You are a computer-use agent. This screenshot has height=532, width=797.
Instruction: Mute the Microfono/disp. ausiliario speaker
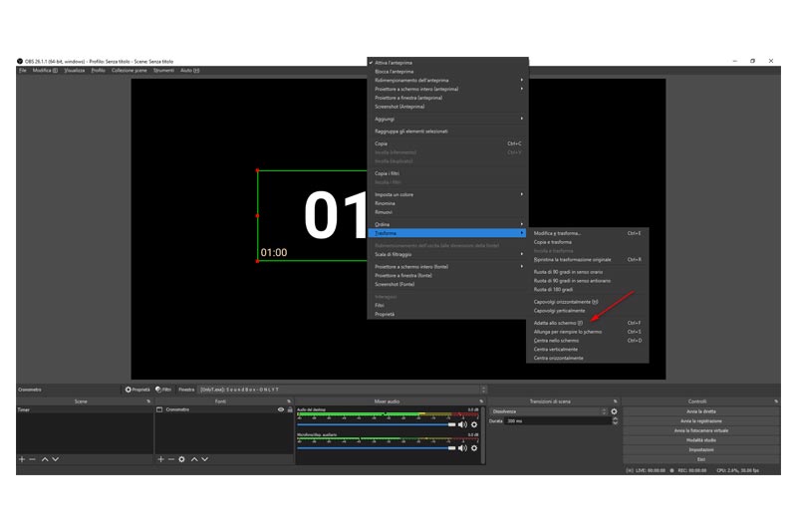pos(462,448)
